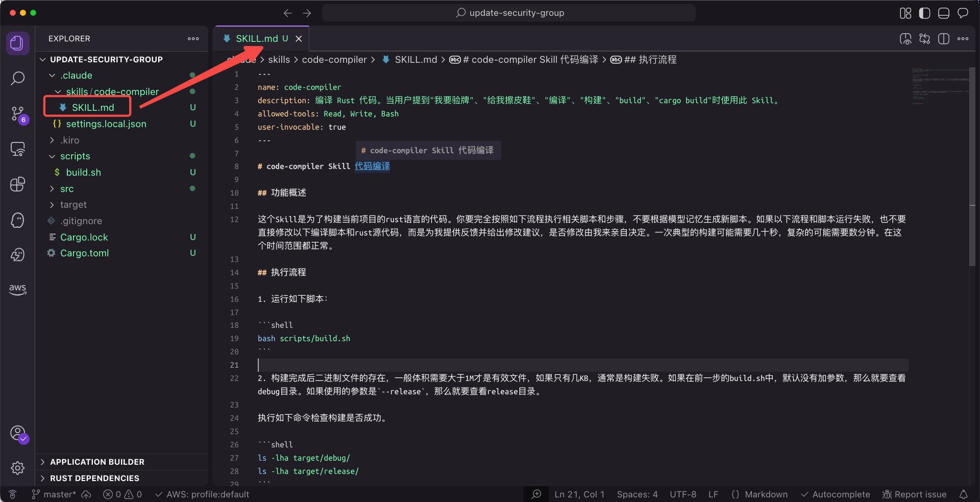
Task: Open Explorer more actions menu
Action: point(193,39)
